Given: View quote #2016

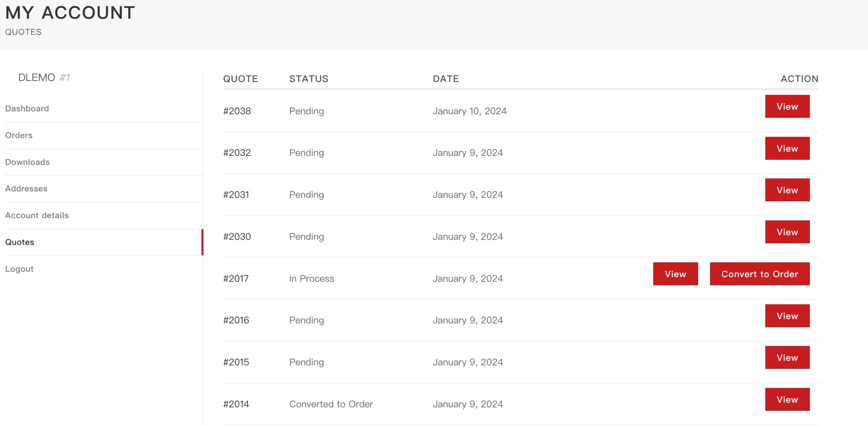Looking at the screenshot, I should 787,316.
